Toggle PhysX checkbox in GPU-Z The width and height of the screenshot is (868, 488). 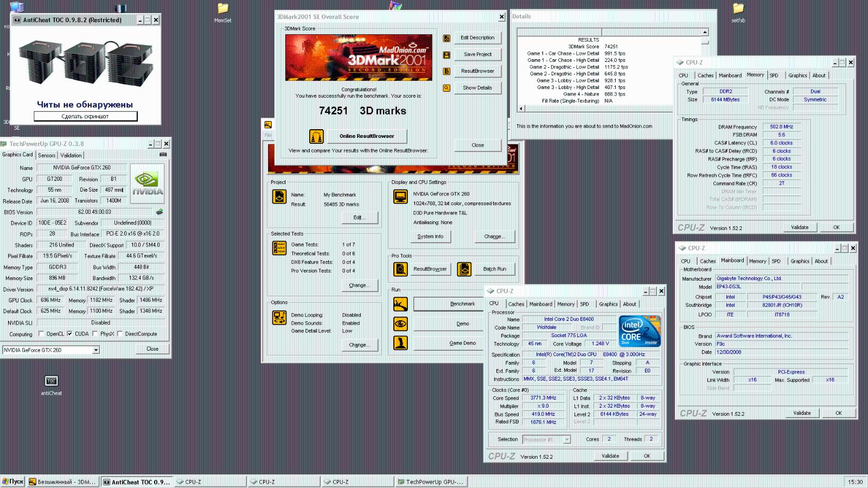click(x=95, y=334)
